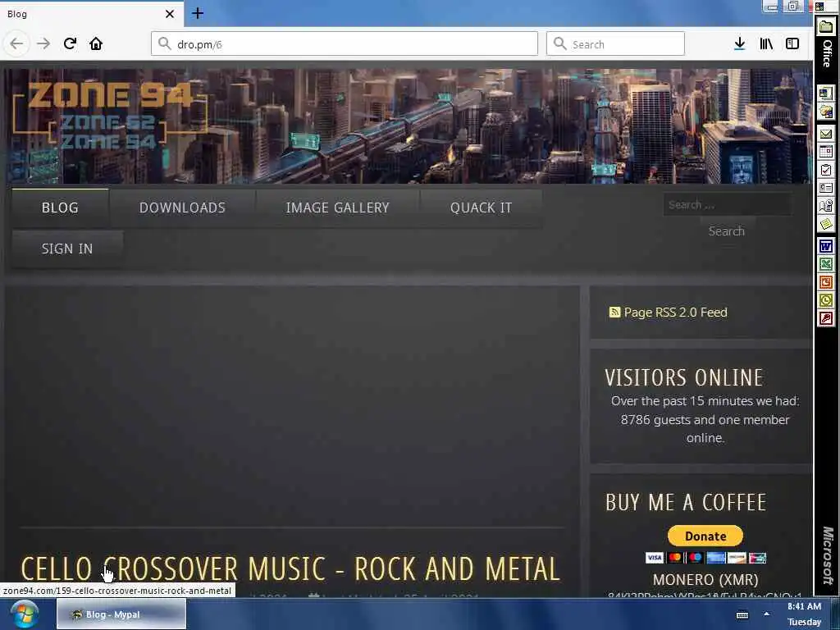
Task: Create a new sticky note shortcut
Action: pyautogui.click(x=826, y=223)
